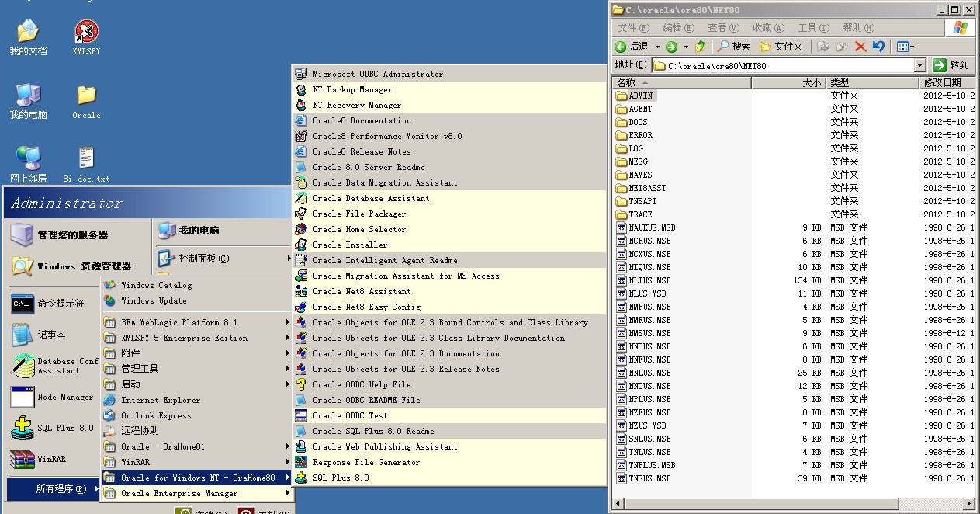This screenshot has height=514, width=980.
Task: Start Oracle Data Migration Assistant
Action: (x=449, y=182)
